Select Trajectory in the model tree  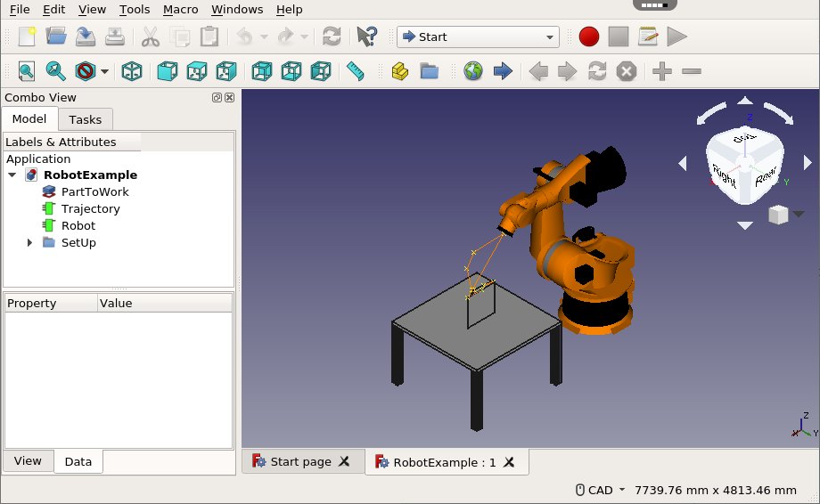click(x=91, y=208)
